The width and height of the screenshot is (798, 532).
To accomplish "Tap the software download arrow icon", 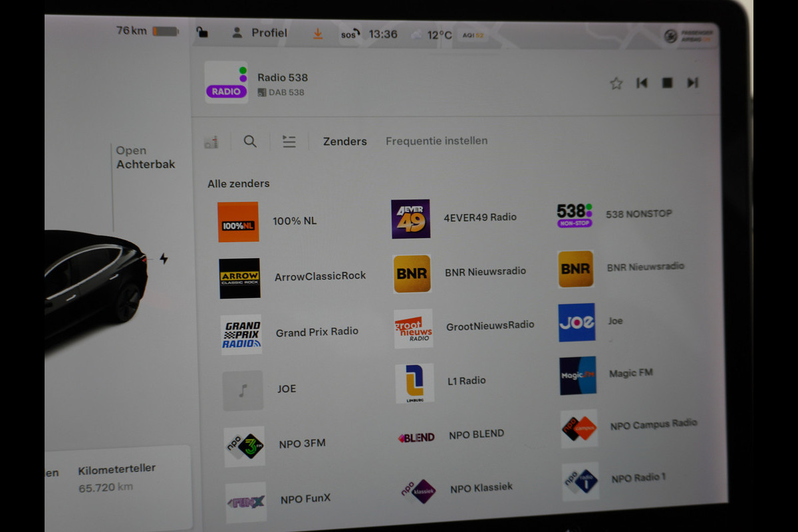I will [318, 33].
